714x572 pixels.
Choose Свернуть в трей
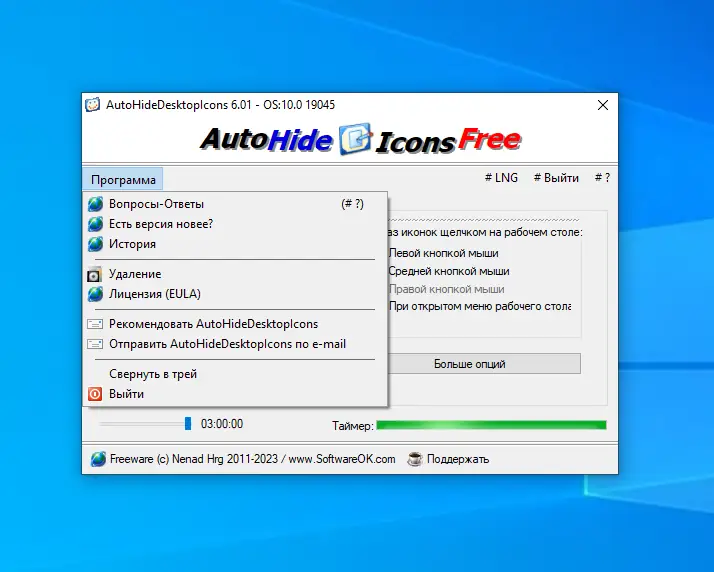tap(235, 374)
